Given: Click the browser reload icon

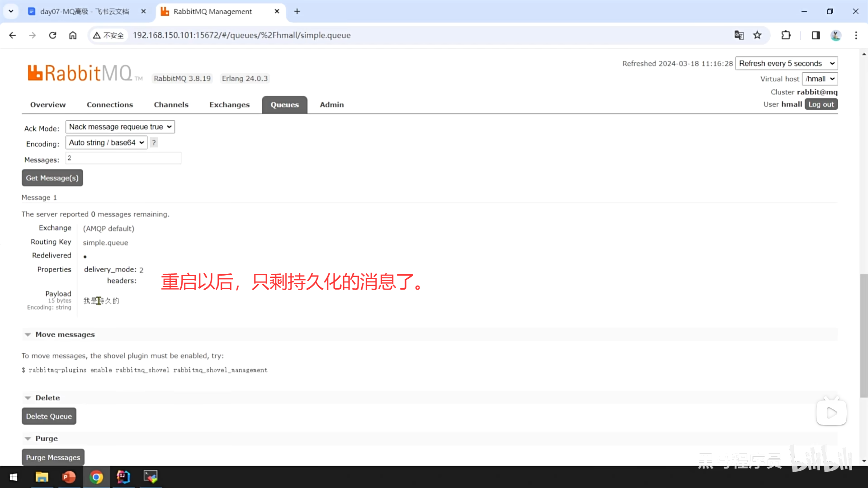Looking at the screenshot, I should click(52, 35).
